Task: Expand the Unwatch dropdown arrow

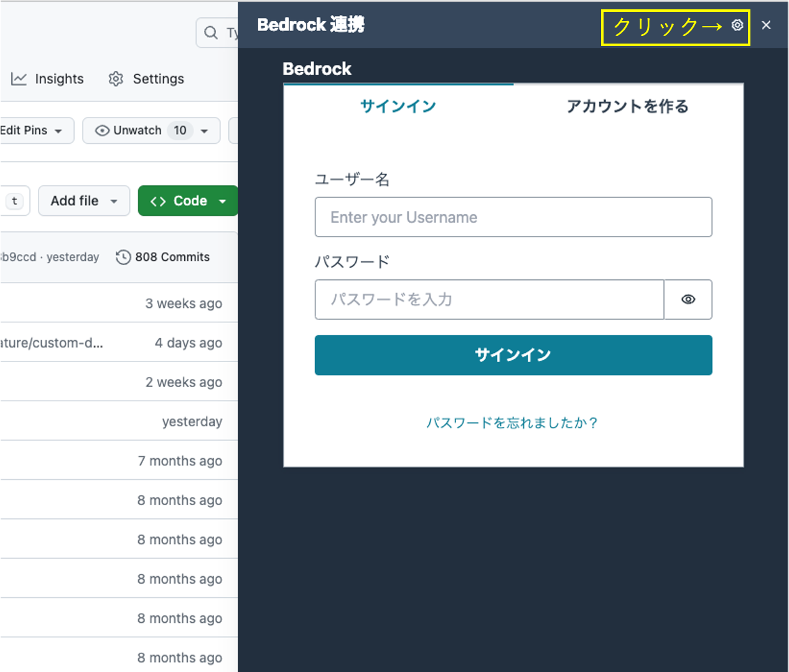Action: [x=204, y=131]
